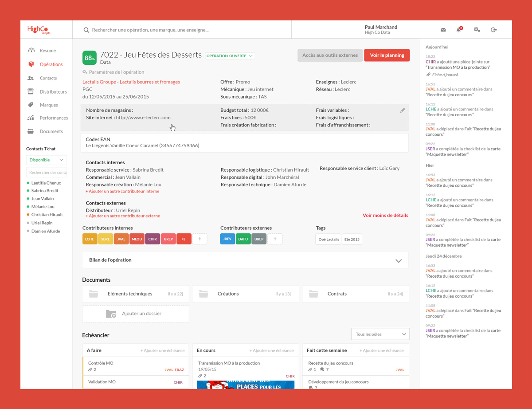
Task: Open the mail envelope icon in header
Action: tap(443, 30)
